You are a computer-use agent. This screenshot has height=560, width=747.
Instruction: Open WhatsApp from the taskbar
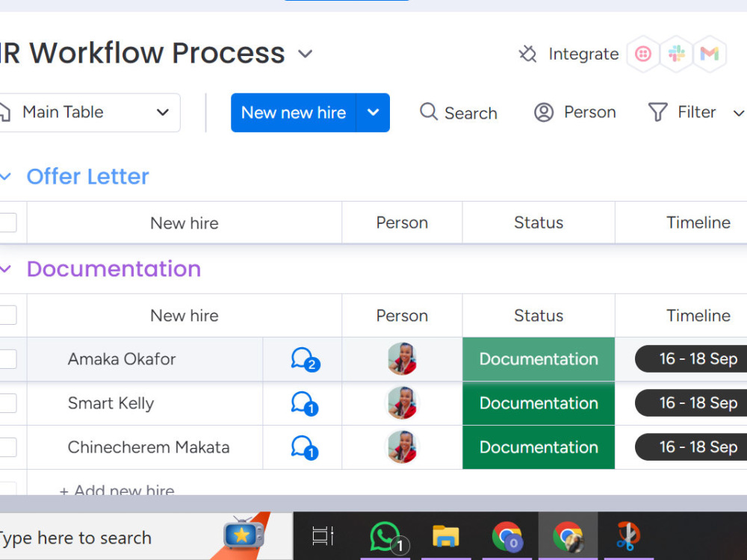[x=385, y=535]
